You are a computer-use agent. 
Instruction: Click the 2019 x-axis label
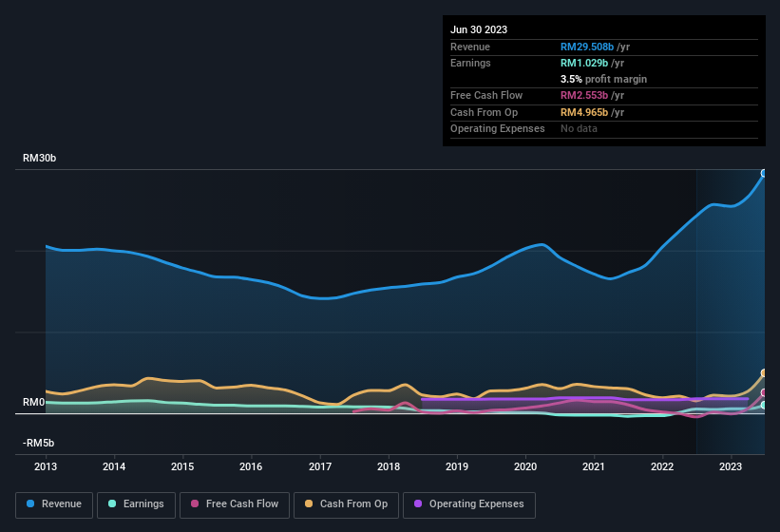tap(457, 466)
